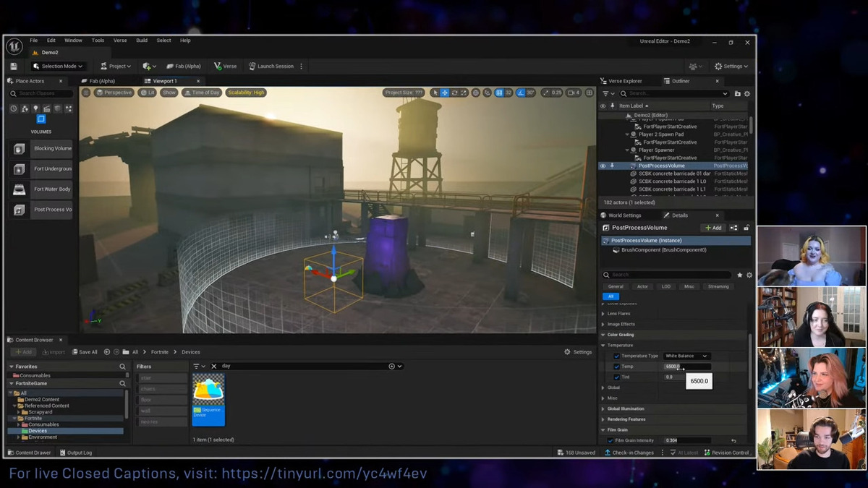
Task: Toggle grid snapping in viewport toolbar
Action: 498,93
